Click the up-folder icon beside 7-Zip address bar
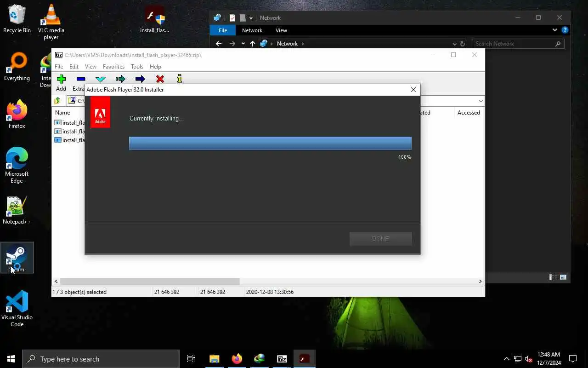The width and height of the screenshot is (588, 368). coord(57,101)
